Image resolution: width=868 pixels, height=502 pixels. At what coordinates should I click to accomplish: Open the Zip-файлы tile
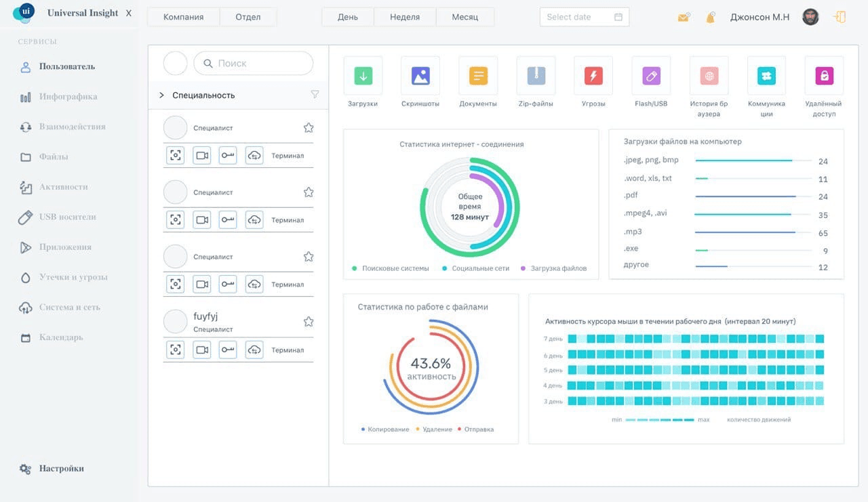[x=536, y=76]
